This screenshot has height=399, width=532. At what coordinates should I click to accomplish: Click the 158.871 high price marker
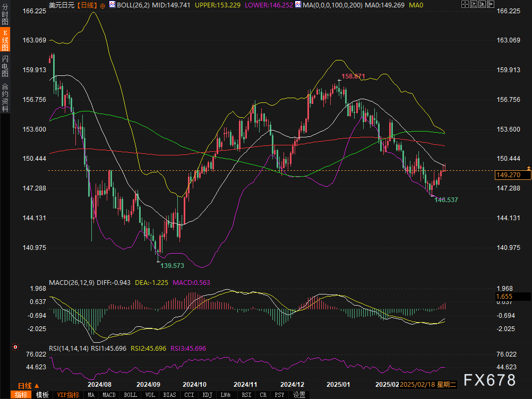click(x=353, y=76)
